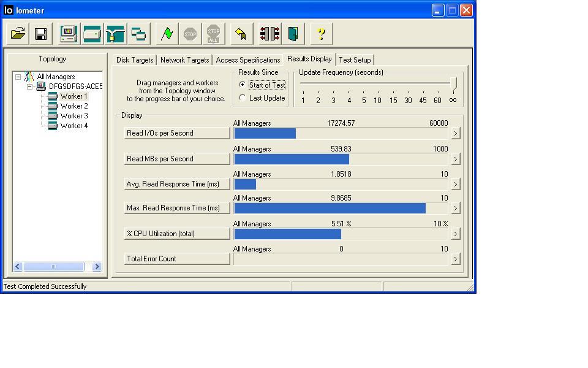Add a new network worker icon
Viewport: 588px width, 368px height.
click(115, 34)
